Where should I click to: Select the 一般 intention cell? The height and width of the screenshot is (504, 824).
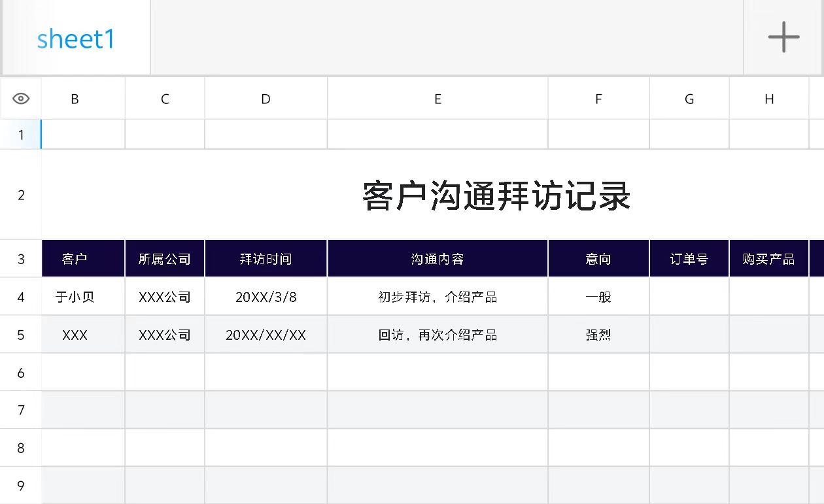pos(599,297)
